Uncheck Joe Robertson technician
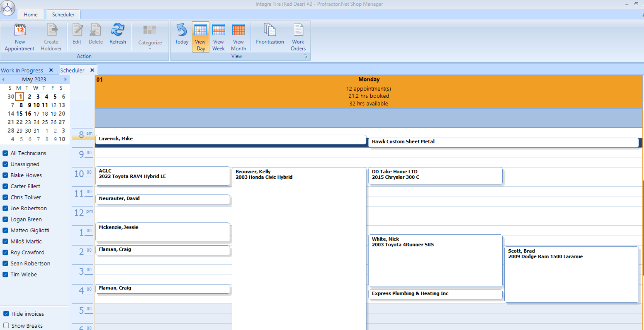 point(5,208)
